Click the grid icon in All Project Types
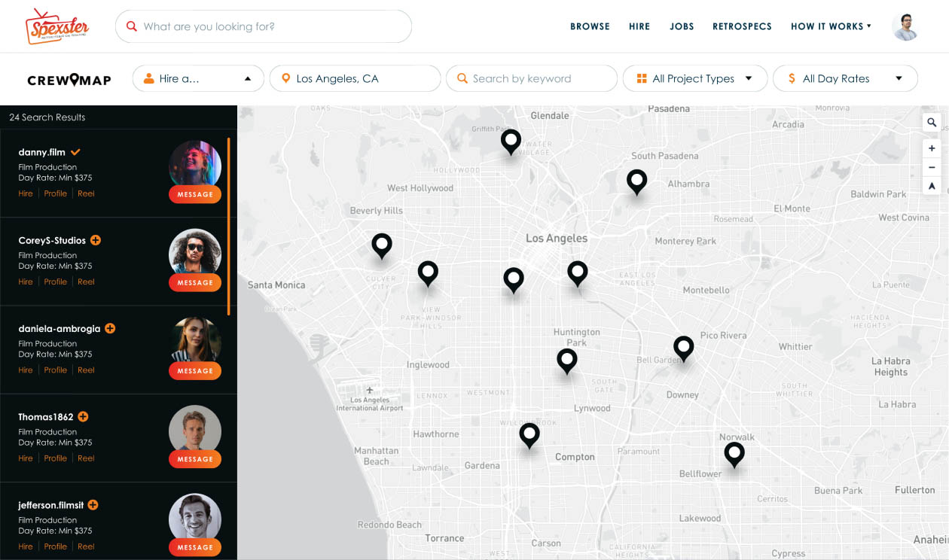This screenshot has width=949, height=560. [642, 78]
